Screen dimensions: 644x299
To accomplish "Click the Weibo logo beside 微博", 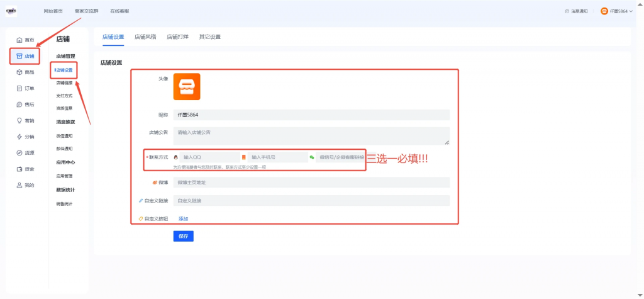I will (x=155, y=182).
